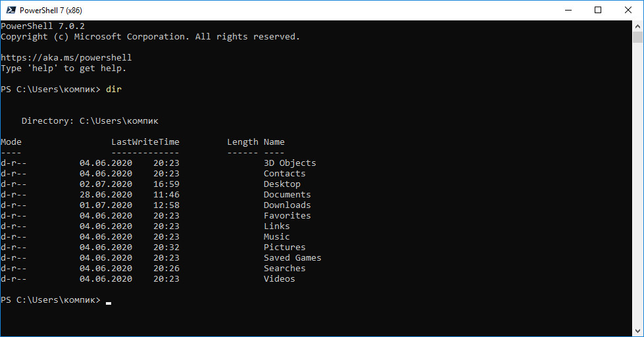Image resolution: width=644 pixels, height=337 pixels.
Task: Click the time 20:26 in Searches row
Action: (x=166, y=268)
